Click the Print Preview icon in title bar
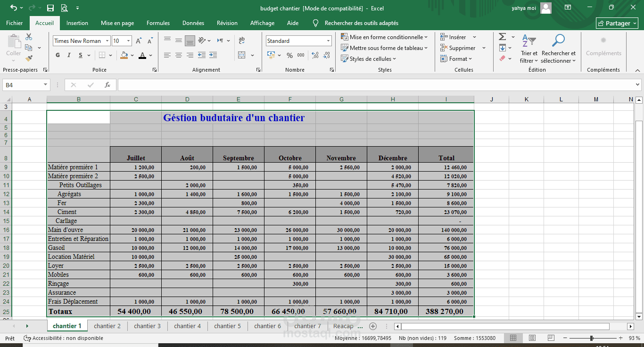 (x=64, y=8)
